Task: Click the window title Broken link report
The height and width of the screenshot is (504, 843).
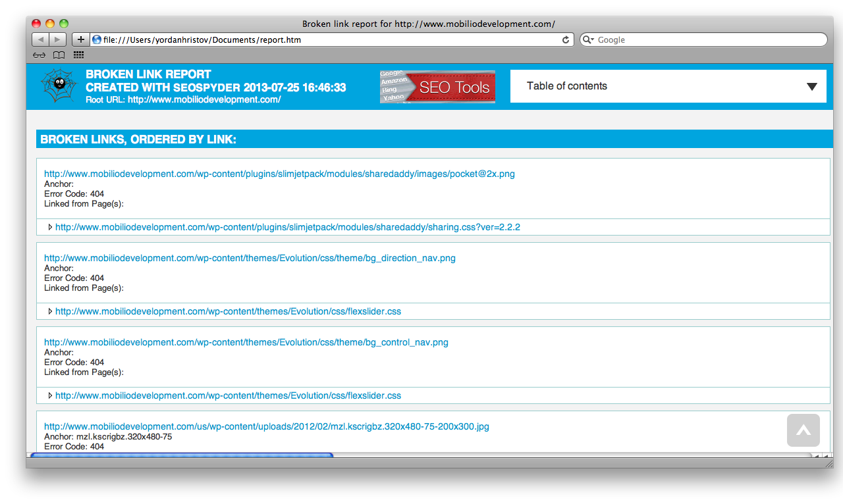Action: tap(429, 24)
